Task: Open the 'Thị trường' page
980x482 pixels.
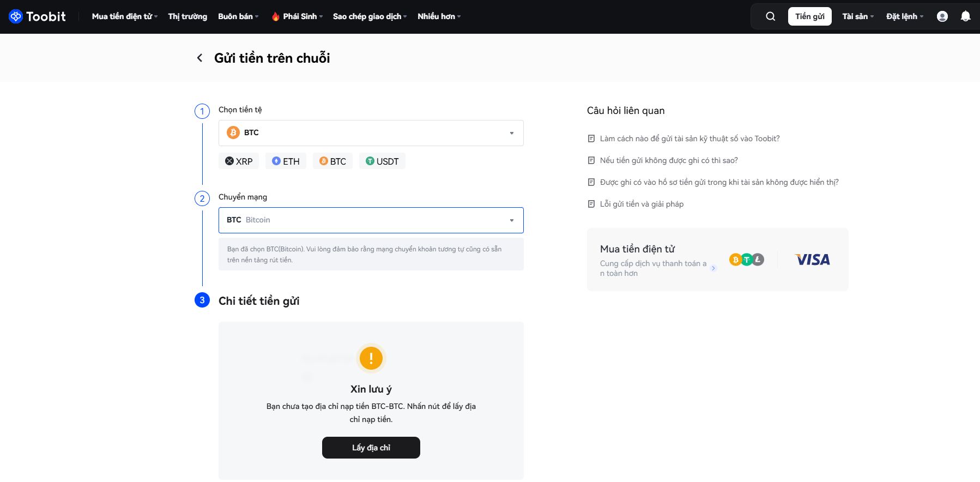Action: click(187, 16)
